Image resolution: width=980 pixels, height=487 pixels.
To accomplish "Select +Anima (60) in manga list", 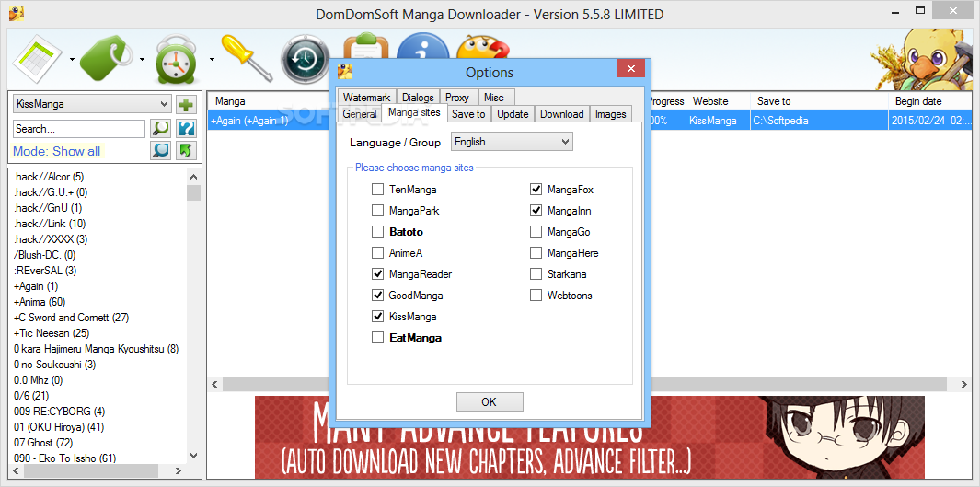I will [x=40, y=302].
